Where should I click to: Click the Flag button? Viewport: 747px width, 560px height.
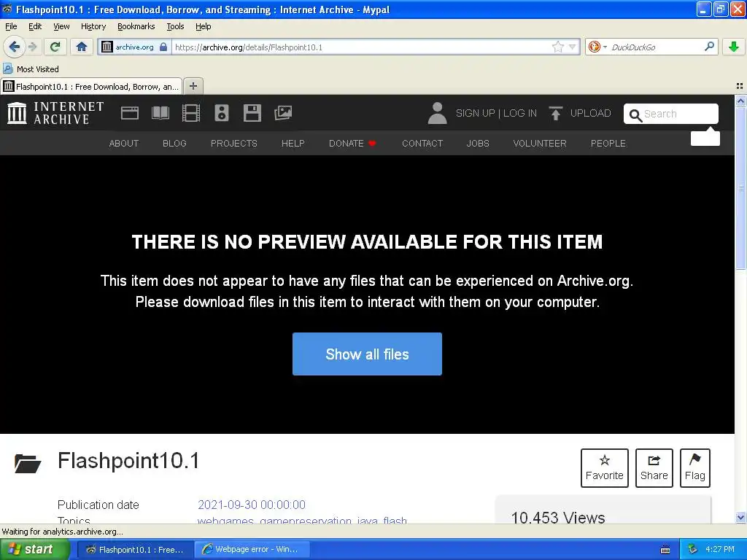(695, 467)
